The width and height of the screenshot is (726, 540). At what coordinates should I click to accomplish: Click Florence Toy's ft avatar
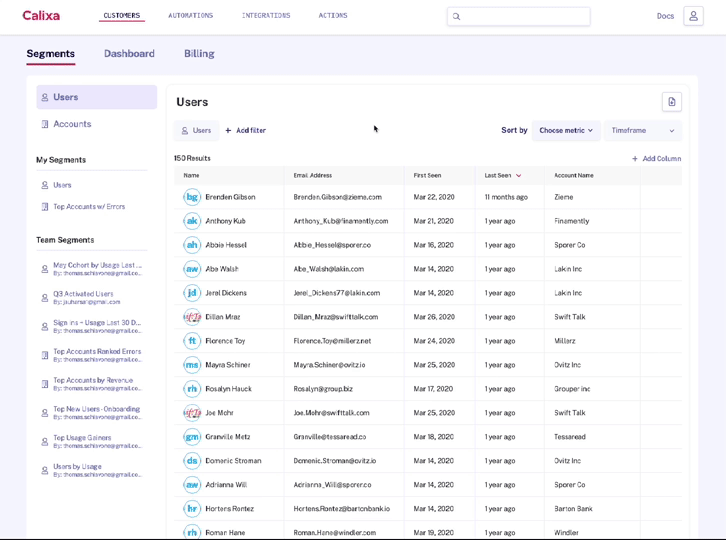tap(192, 341)
